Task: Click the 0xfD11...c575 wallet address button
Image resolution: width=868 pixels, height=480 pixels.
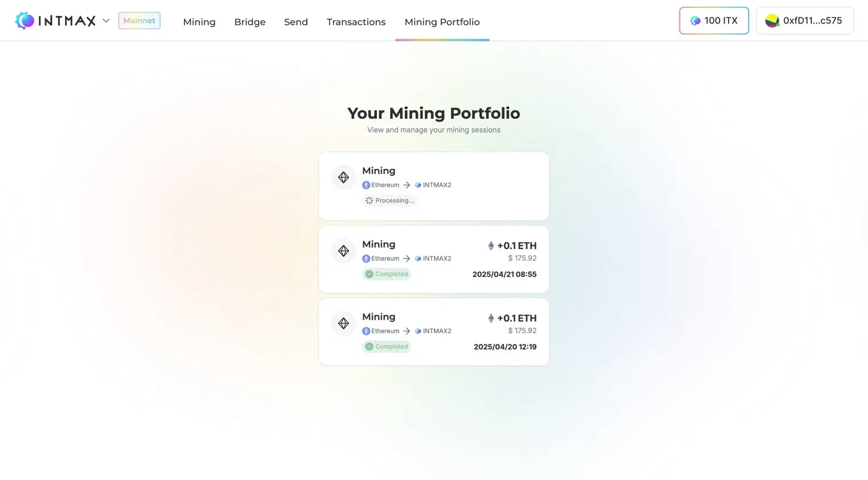Action: 805,21
